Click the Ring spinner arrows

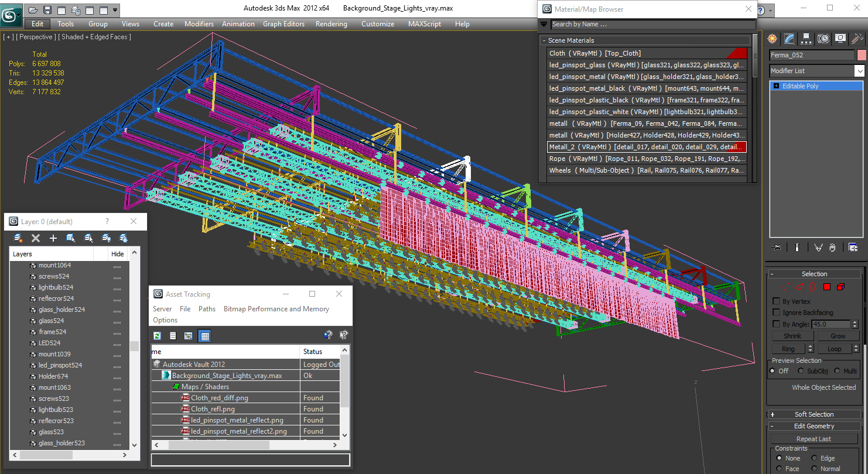812,349
